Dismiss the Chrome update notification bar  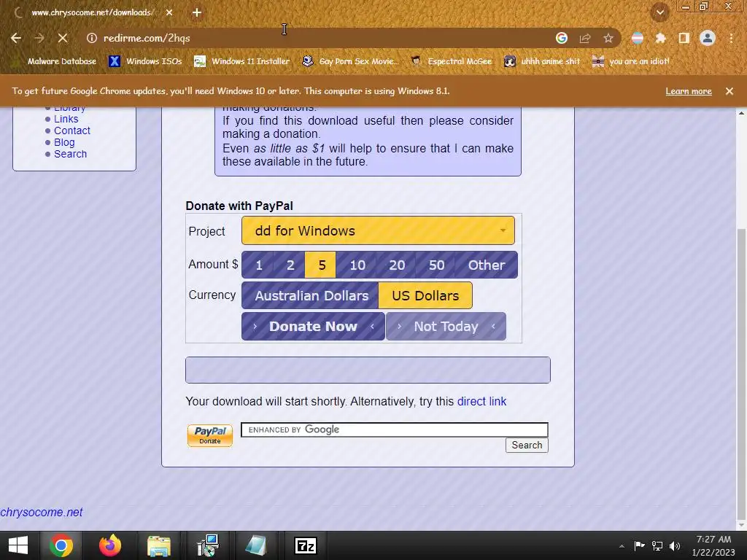[x=729, y=91]
